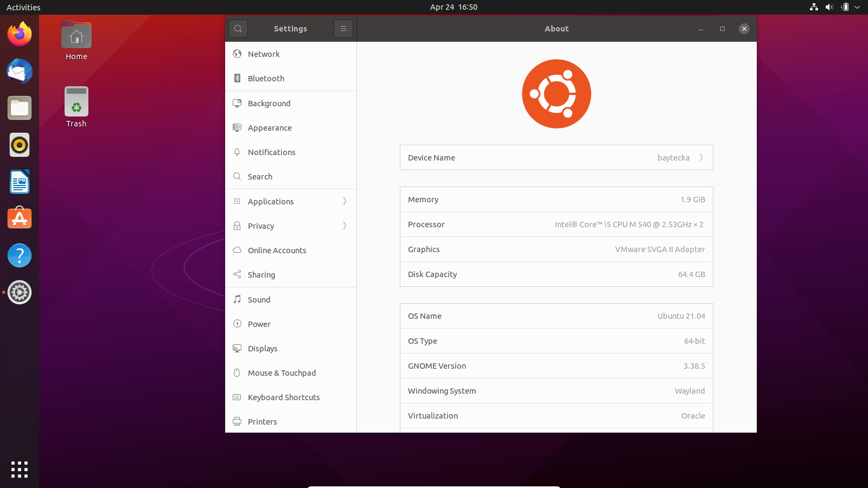Click the Power icon in sidebar

tap(237, 324)
